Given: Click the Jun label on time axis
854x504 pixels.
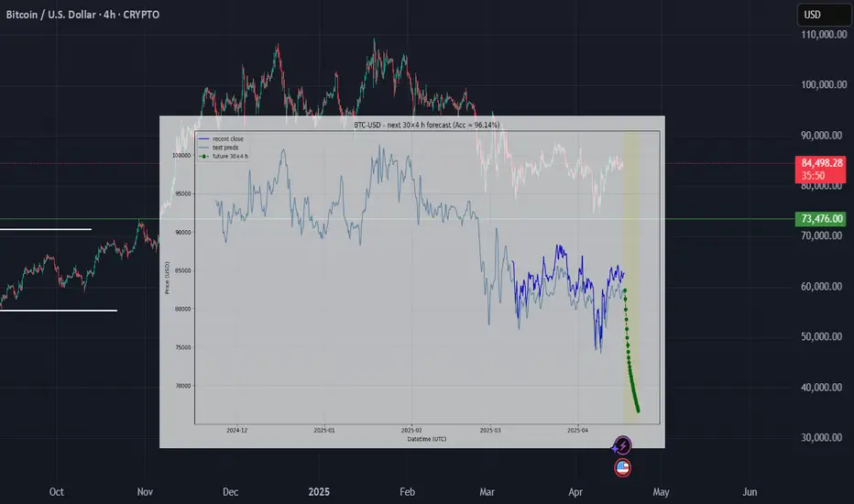Looking at the screenshot, I should tap(750, 491).
